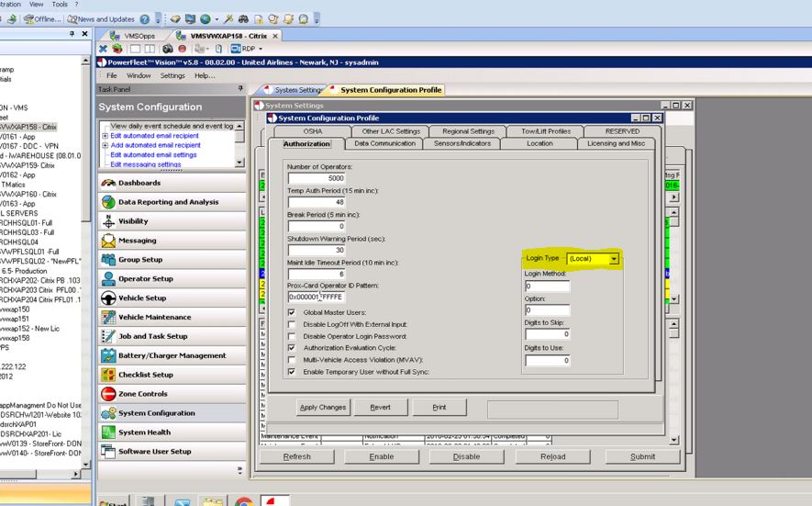
Task: Open the Dashboards gauge icon
Action: [108, 183]
